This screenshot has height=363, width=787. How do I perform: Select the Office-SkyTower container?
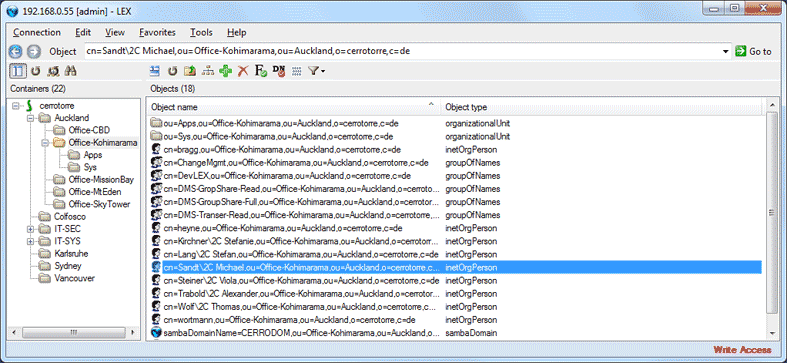tap(99, 204)
